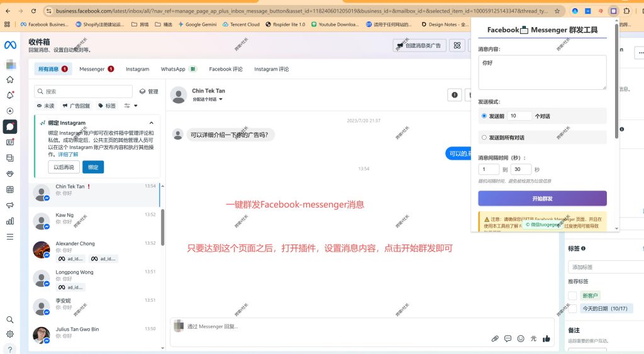The width and height of the screenshot is (644, 354).
Task: Toggle the 未读 filter chip
Action: [x=45, y=106]
